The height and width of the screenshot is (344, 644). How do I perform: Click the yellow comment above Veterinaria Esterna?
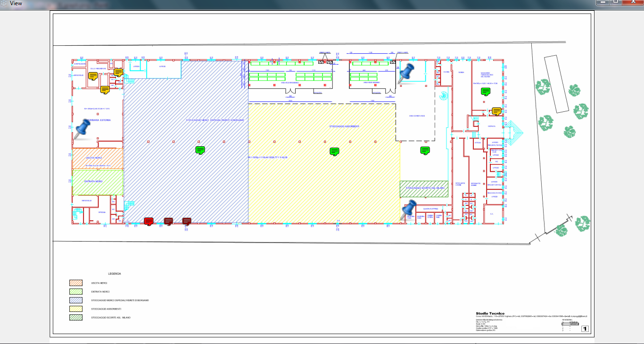coord(105,90)
